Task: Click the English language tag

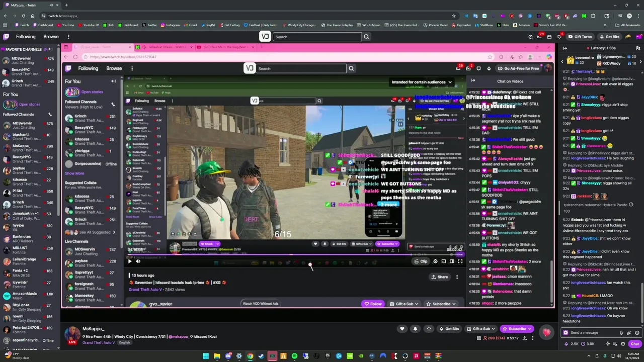Action: [x=124, y=342]
